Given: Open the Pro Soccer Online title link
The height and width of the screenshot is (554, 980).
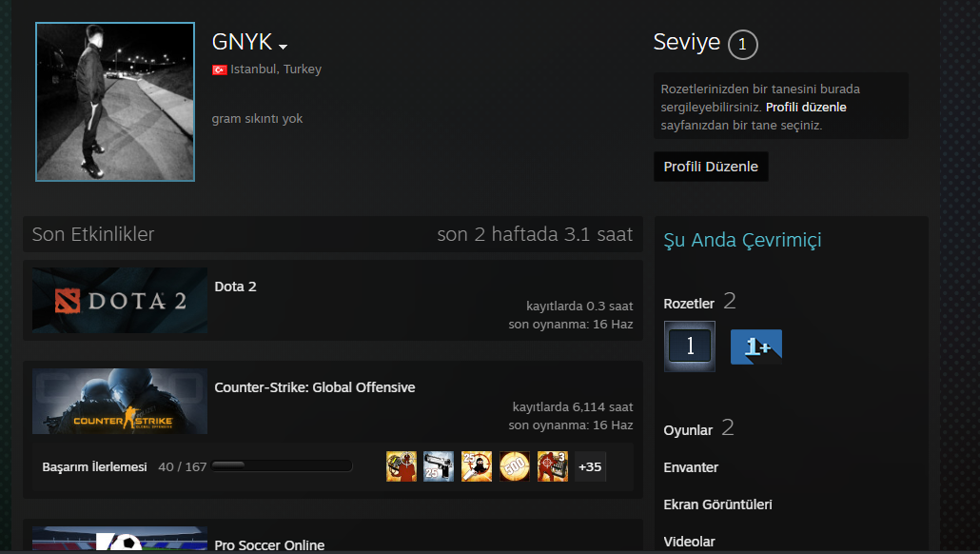Looking at the screenshot, I should (269, 545).
